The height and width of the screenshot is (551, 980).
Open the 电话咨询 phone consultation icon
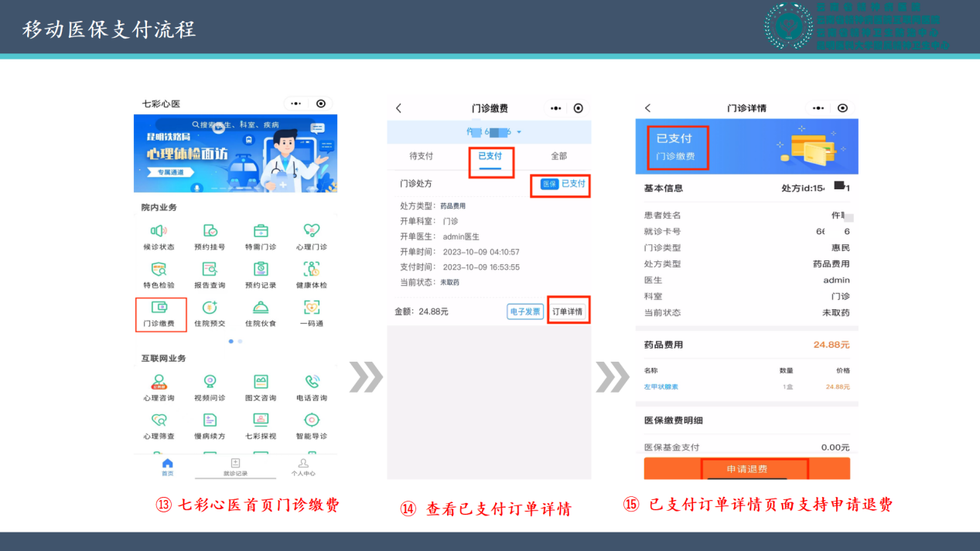click(x=311, y=387)
